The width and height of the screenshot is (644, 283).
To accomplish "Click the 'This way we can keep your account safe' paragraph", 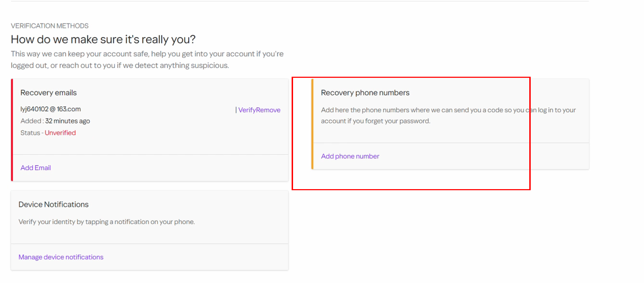I will click(147, 60).
